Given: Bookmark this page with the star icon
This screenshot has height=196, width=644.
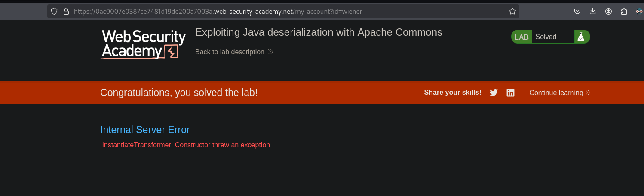Looking at the screenshot, I should [512, 12].
